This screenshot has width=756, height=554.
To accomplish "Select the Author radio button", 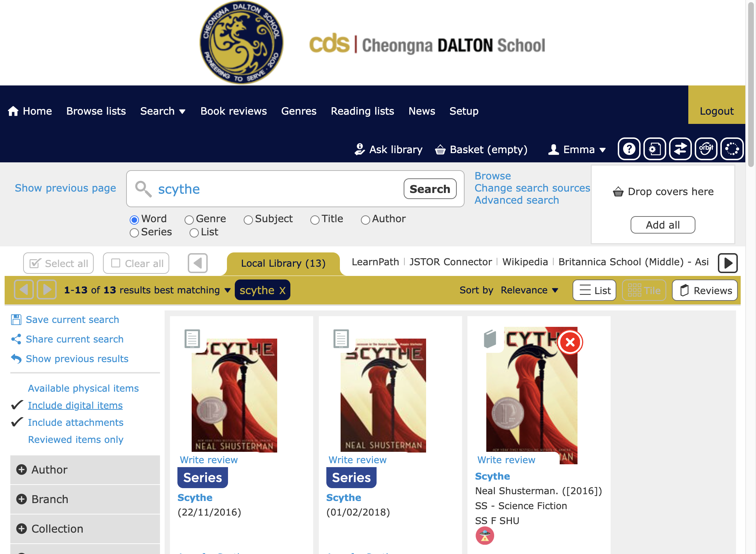I will 366,220.
